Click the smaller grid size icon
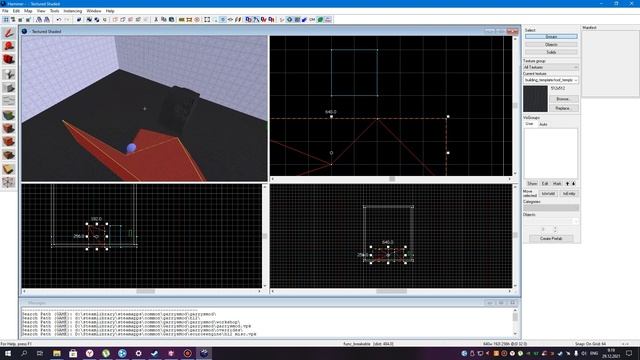This screenshot has width=640, height=360. [20, 20]
